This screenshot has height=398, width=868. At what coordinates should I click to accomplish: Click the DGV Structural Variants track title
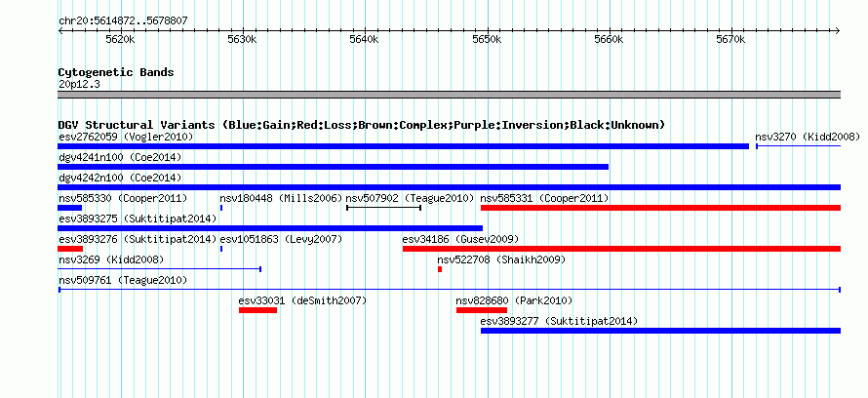(362, 125)
